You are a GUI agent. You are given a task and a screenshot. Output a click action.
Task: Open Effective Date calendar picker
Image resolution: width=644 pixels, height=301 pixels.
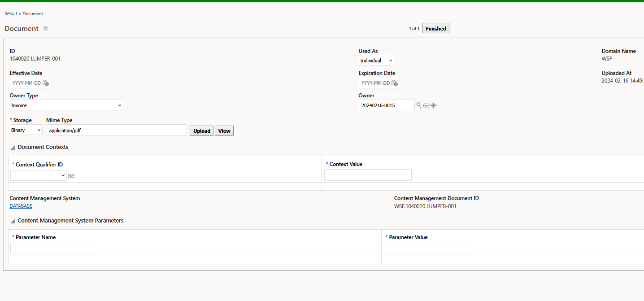46,83
